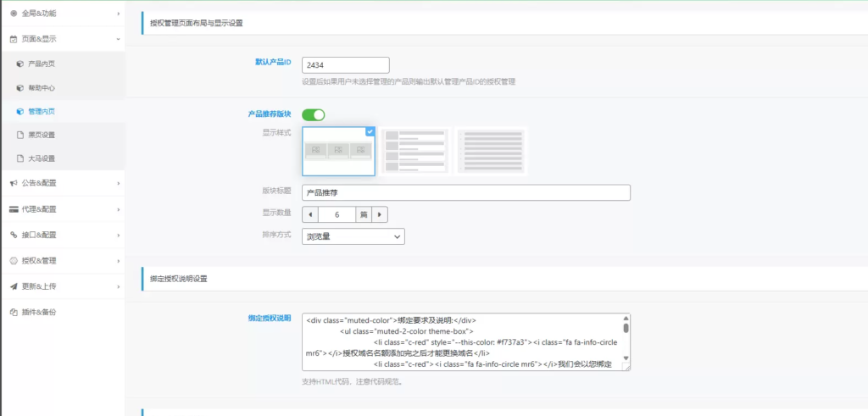Click the 帮助中心 cube icon

(20, 88)
